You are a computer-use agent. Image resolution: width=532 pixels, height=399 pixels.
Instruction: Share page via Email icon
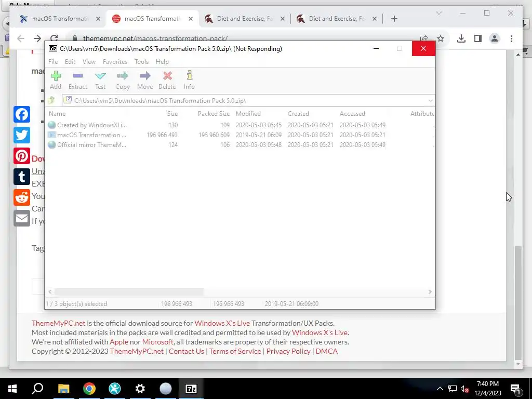22,218
